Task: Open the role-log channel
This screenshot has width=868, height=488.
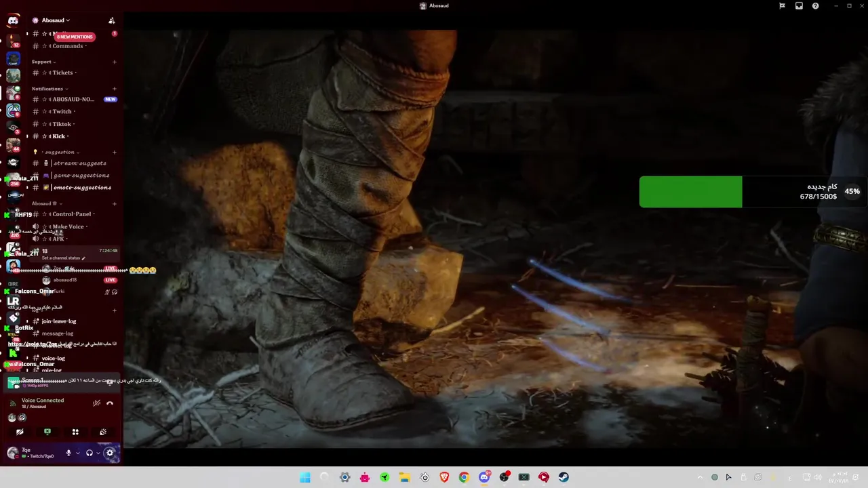Action: [52, 370]
